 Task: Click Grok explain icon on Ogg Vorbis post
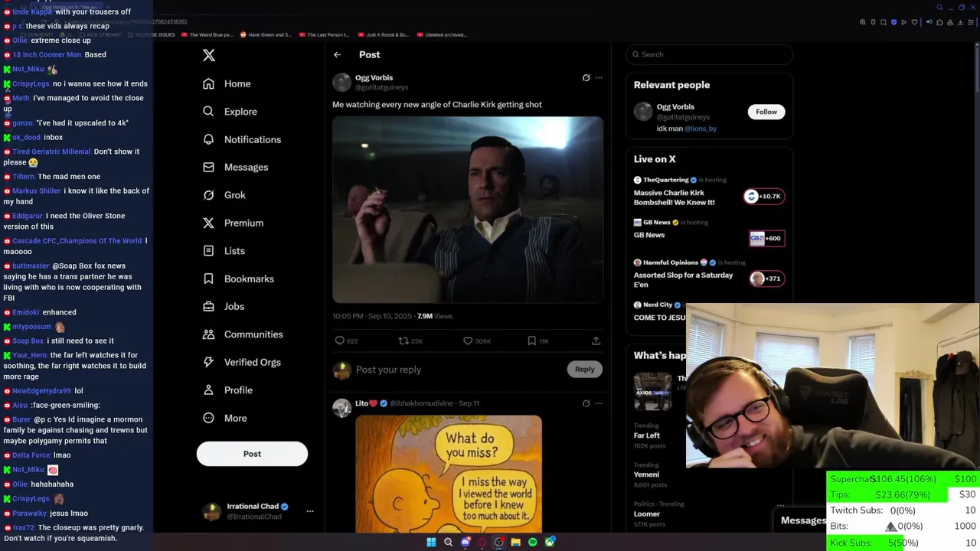point(586,77)
